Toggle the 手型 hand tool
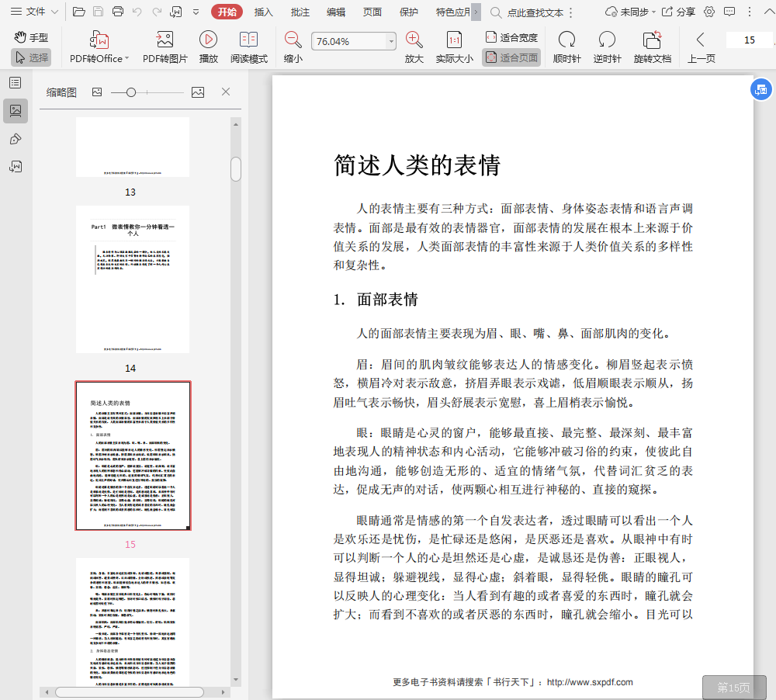The image size is (776, 700). pyautogui.click(x=31, y=37)
